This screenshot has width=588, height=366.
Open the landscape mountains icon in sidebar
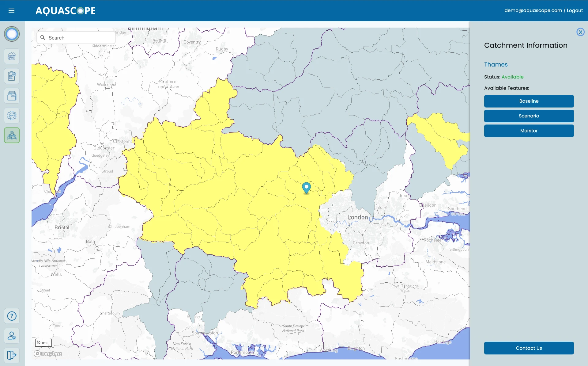click(x=12, y=56)
